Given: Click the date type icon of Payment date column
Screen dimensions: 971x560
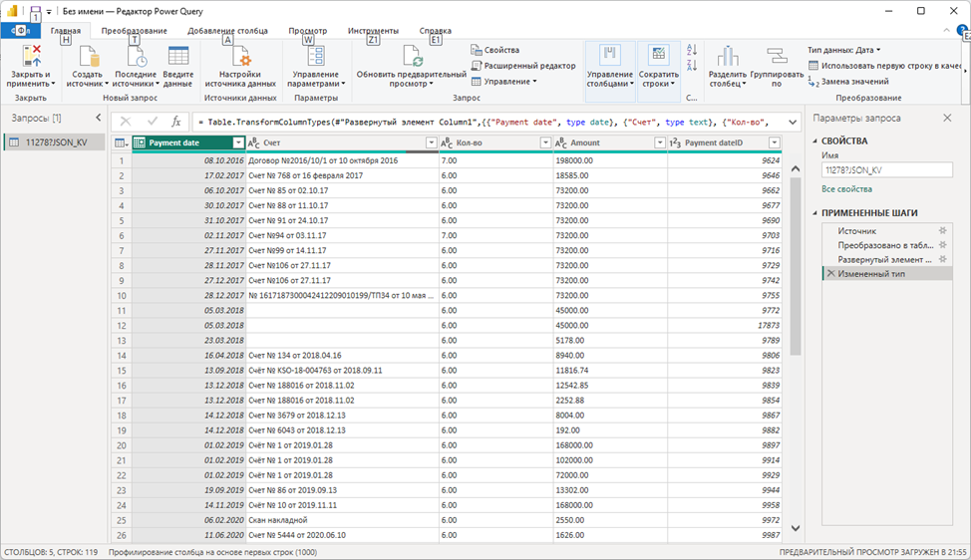Looking at the screenshot, I should tap(140, 142).
